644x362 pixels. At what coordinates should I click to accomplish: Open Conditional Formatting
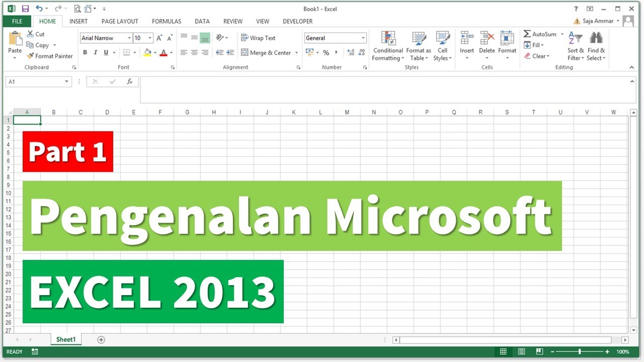tap(388, 46)
